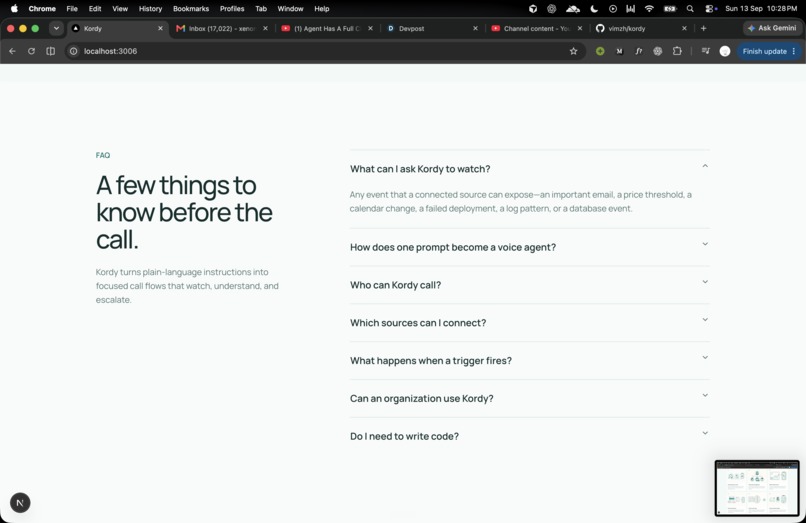Open the History menu
Viewport: 806px width, 523px height.
150,9
